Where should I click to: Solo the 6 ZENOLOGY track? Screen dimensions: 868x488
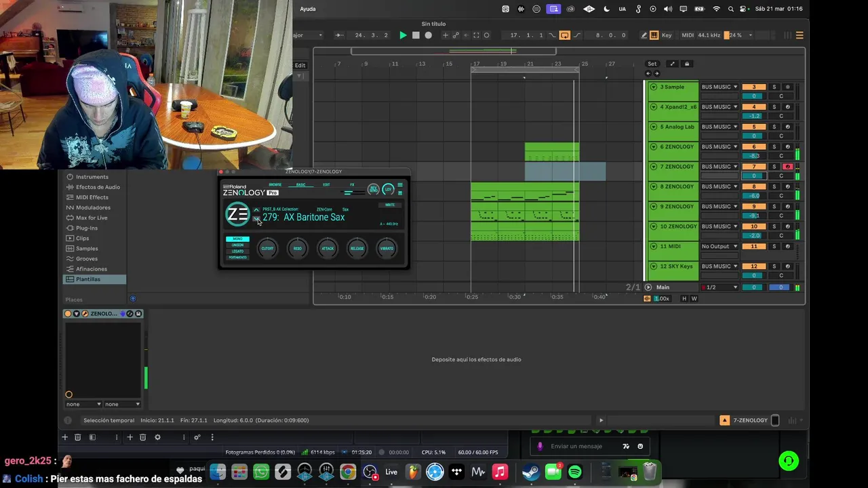click(x=774, y=146)
